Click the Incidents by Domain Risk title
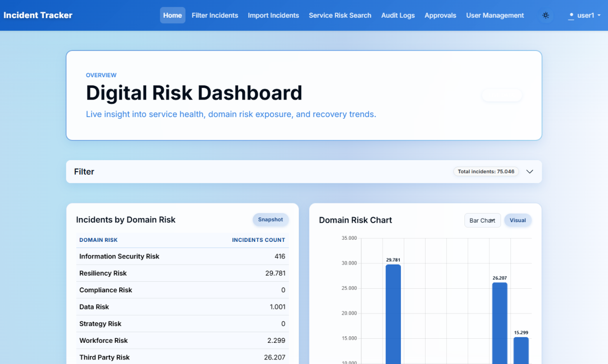Image resolution: width=608 pixels, height=364 pixels. [126, 220]
